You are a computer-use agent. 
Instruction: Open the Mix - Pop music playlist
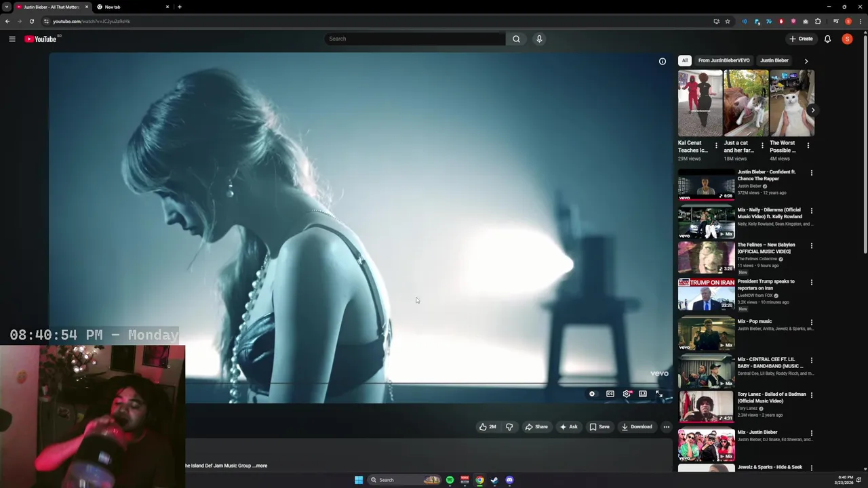(706, 334)
